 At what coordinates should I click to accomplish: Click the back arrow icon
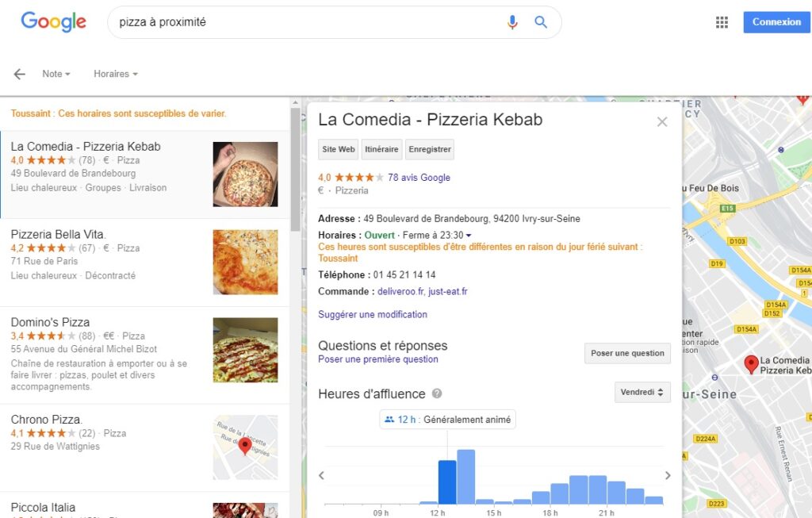click(20, 74)
